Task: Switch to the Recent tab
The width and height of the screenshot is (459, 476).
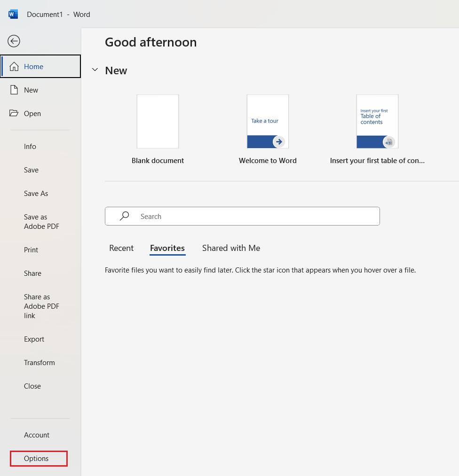Action: 121,248
